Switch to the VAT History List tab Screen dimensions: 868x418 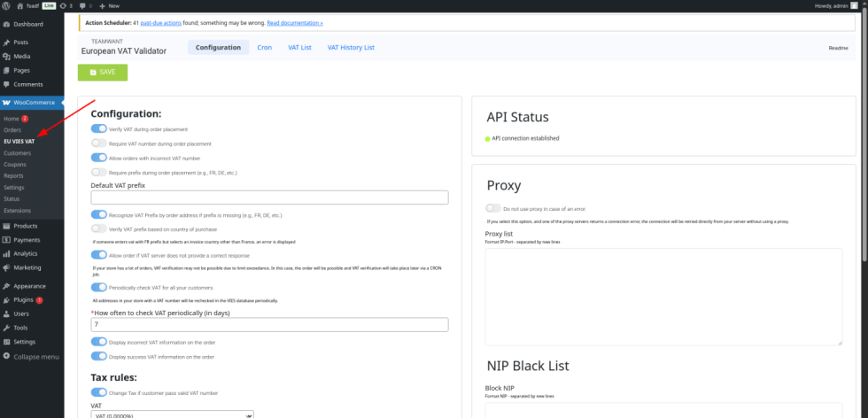pos(351,47)
